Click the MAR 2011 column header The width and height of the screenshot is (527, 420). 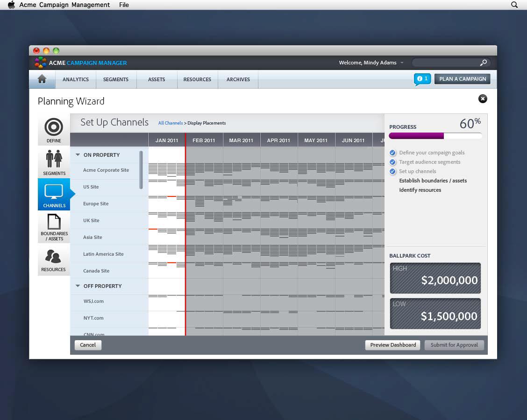point(241,140)
